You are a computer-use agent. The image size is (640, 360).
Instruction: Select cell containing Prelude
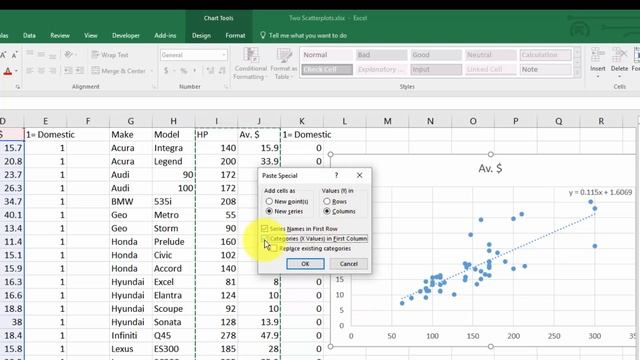click(173, 242)
